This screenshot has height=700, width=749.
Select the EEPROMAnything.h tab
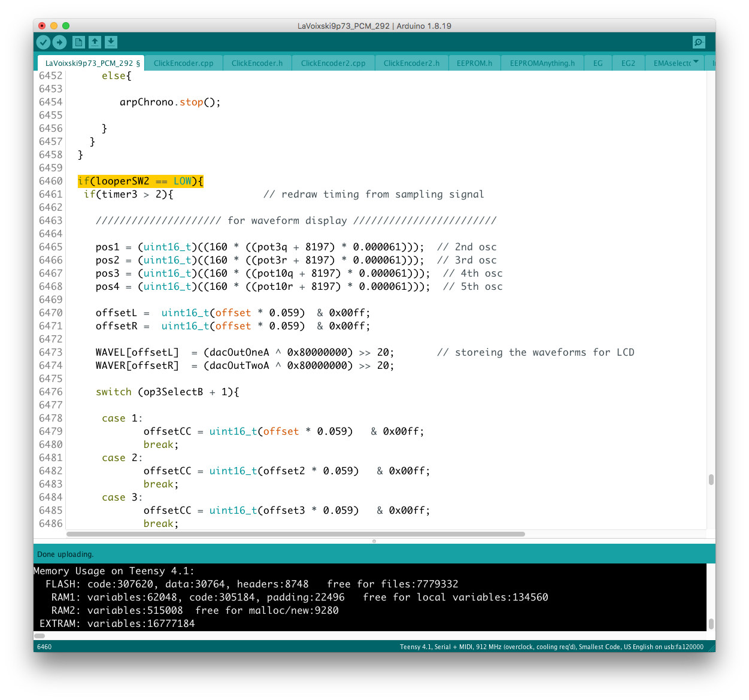542,63
